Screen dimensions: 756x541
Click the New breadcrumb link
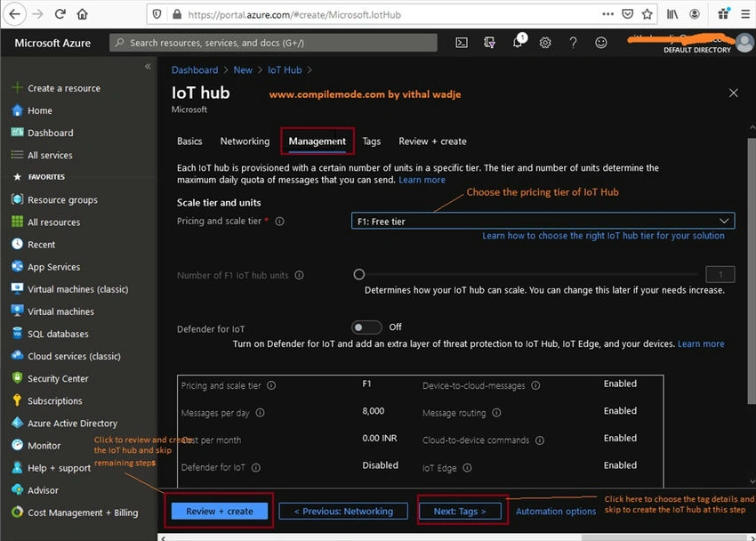click(x=243, y=70)
